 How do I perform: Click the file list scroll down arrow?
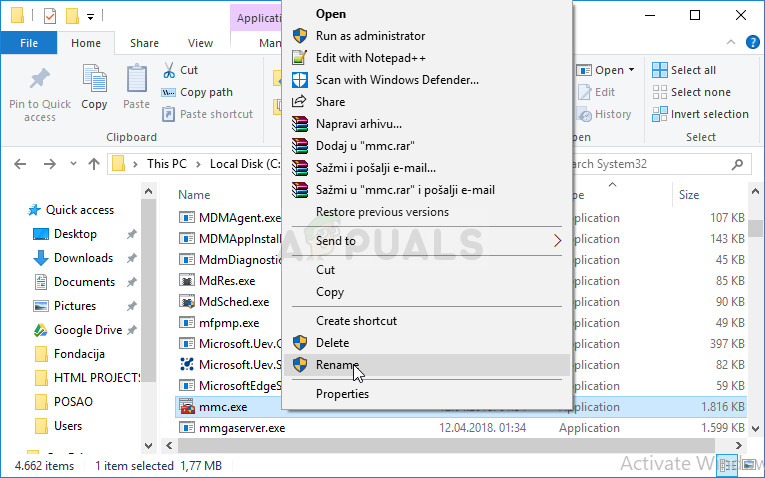(755, 429)
